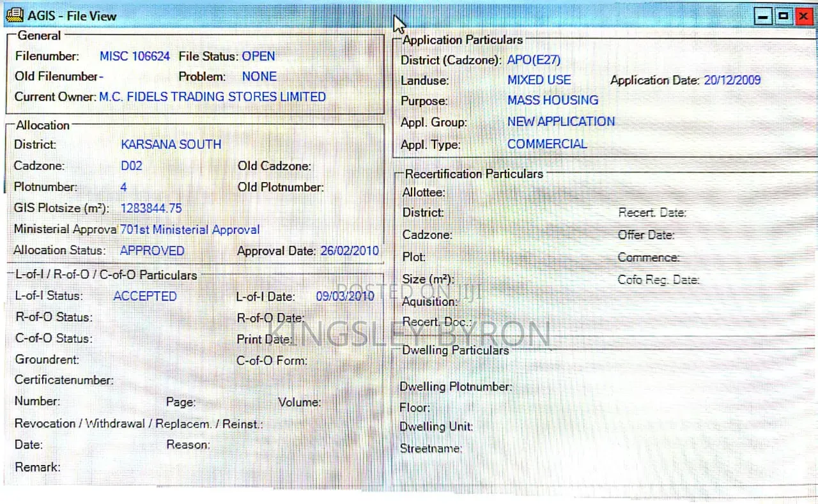Click the R-of-O Status label
Screen dimensions: 818x504
(54, 317)
